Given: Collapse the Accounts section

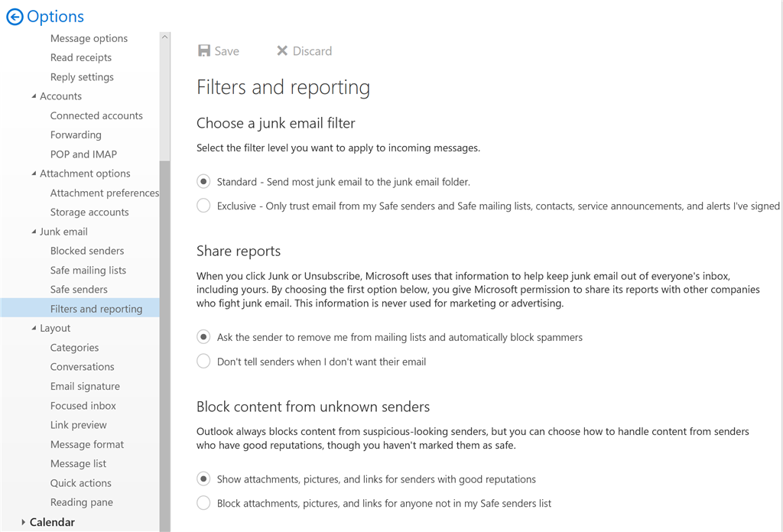Looking at the screenshot, I should 34,96.
